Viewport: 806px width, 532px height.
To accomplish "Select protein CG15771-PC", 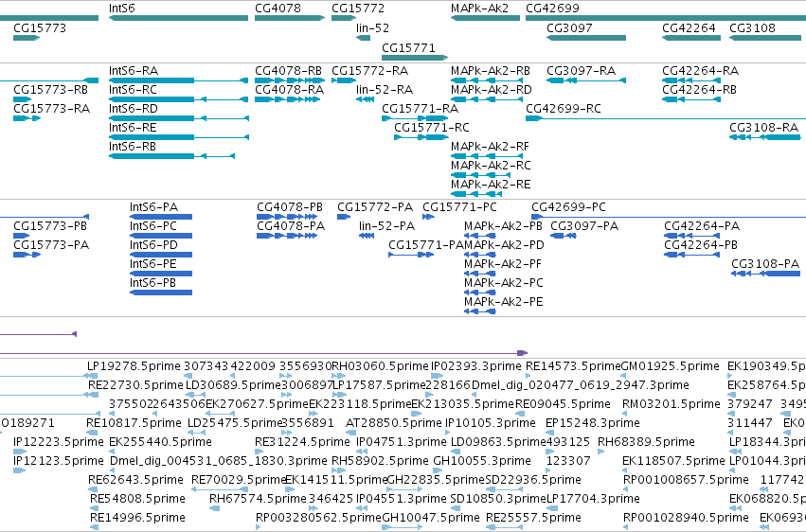I will pyautogui.click(x=428, y=217).
